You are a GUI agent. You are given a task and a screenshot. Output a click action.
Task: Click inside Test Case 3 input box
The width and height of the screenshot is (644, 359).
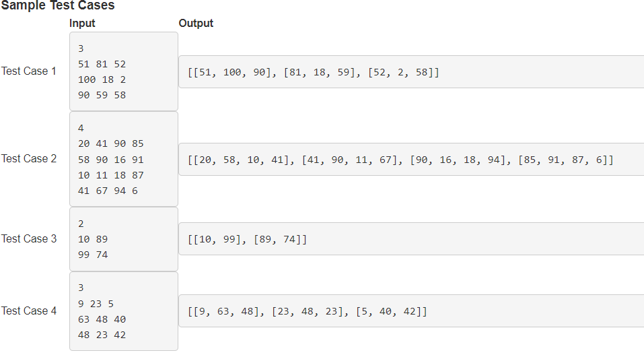point(124,239)
